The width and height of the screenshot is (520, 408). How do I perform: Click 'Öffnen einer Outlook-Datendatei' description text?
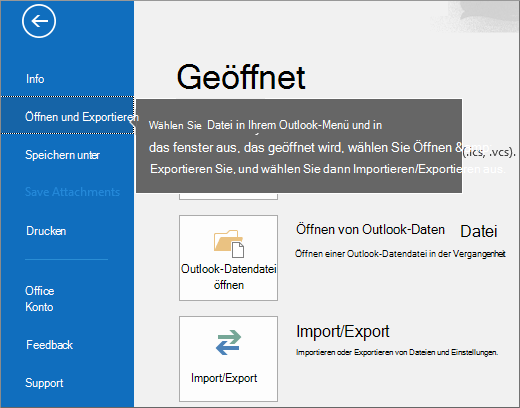[400, 254]
